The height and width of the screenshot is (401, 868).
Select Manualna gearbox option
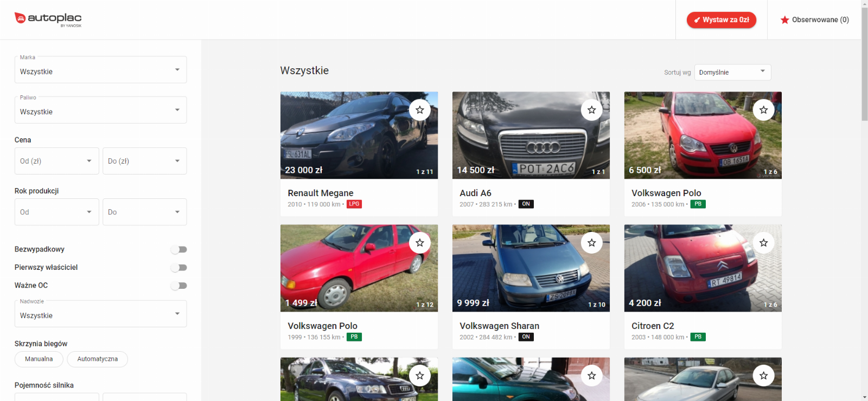pos(39,359)
